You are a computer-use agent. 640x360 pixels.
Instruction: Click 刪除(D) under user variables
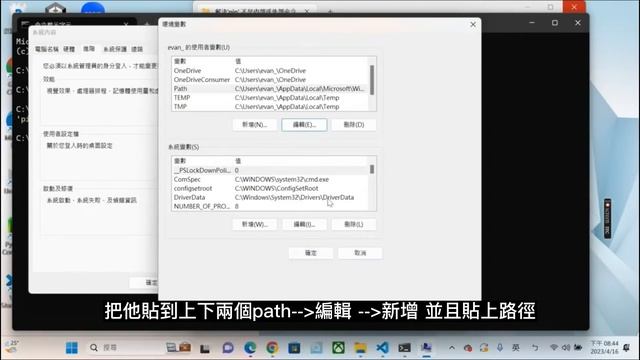(x=354, y=124)
